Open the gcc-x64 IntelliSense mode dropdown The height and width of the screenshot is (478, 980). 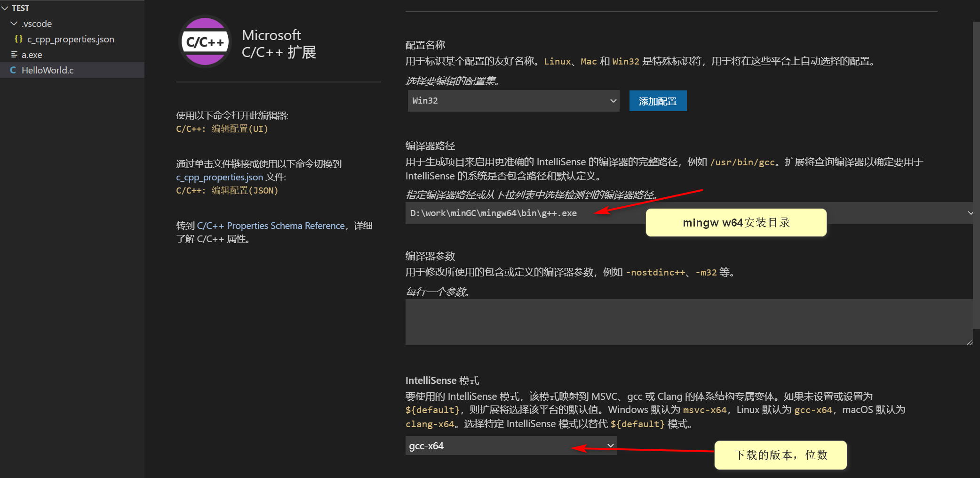(x=511, y=446)
